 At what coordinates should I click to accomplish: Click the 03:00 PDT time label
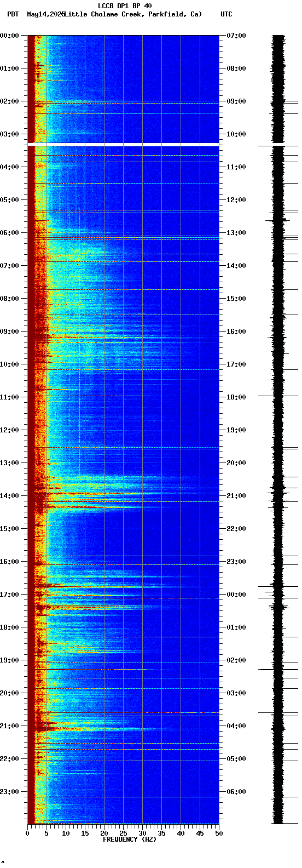(9, 134)
